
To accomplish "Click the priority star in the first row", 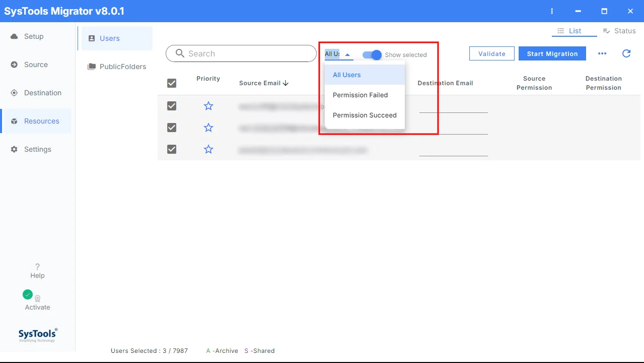I will point(208,106).
